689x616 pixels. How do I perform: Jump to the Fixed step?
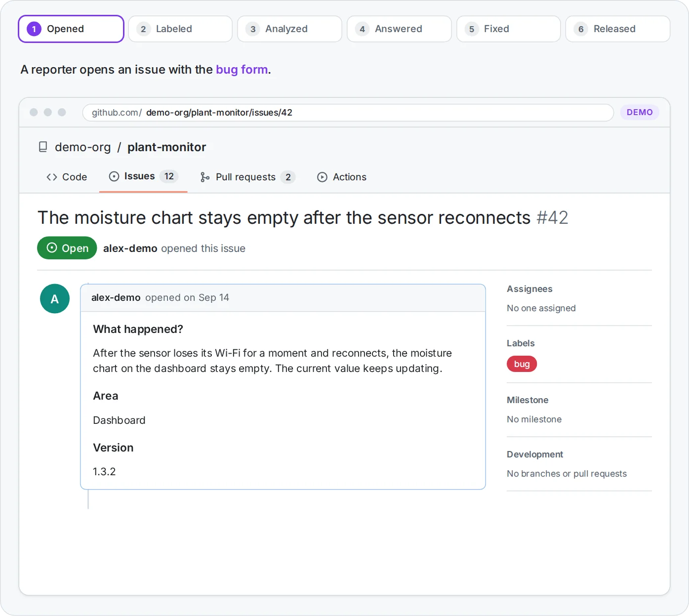[x=509, y=29]
